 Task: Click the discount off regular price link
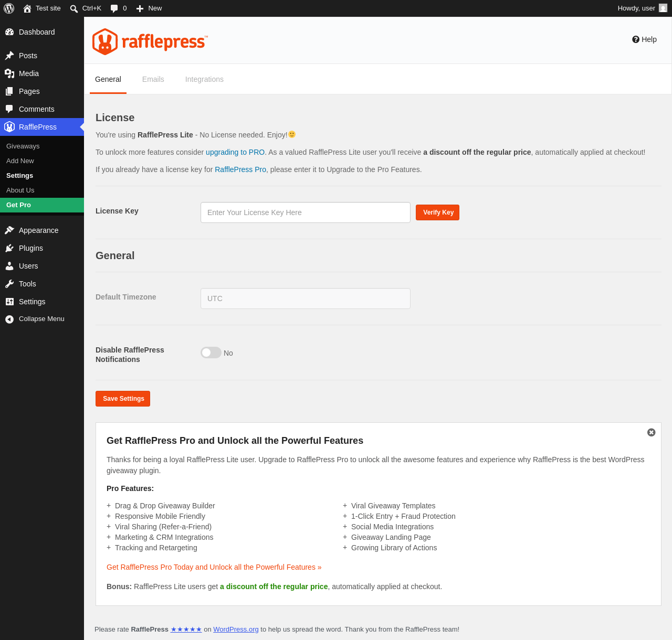[x=274, y=586]
